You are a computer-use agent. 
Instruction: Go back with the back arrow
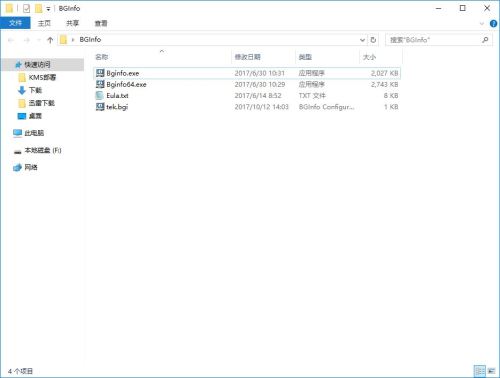pyautogui.click(x=11, y=40)
